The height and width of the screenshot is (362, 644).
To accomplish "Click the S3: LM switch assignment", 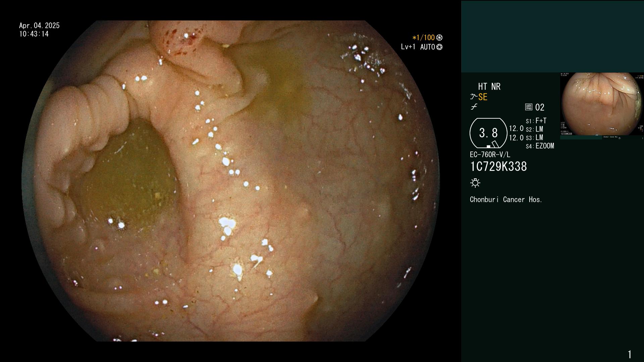I will (x=534, y=137).
